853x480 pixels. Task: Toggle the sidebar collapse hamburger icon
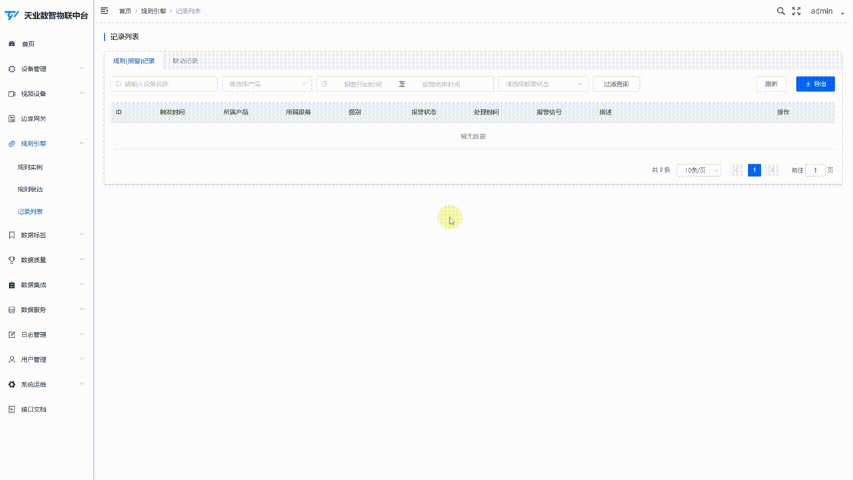coord(104,10)
